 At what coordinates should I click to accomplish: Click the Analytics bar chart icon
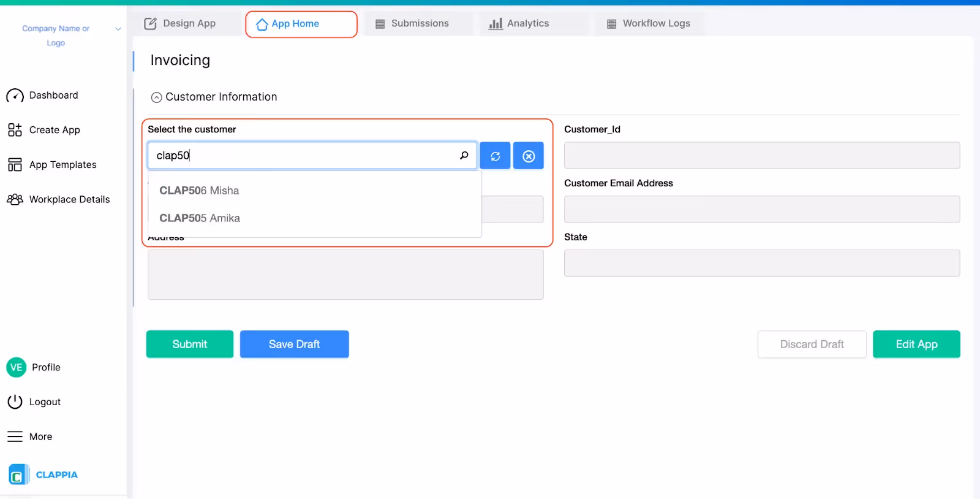(x=495, y=24)
